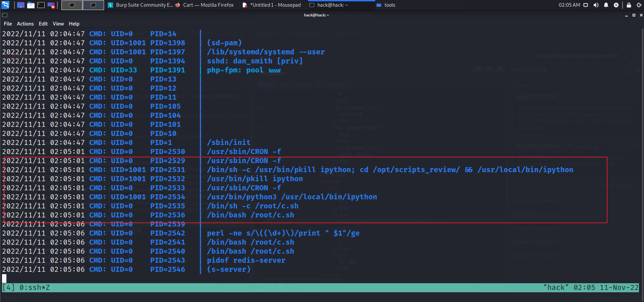Click the text 'UID=33'
The image size is (644, 302).
pos(124,70)
